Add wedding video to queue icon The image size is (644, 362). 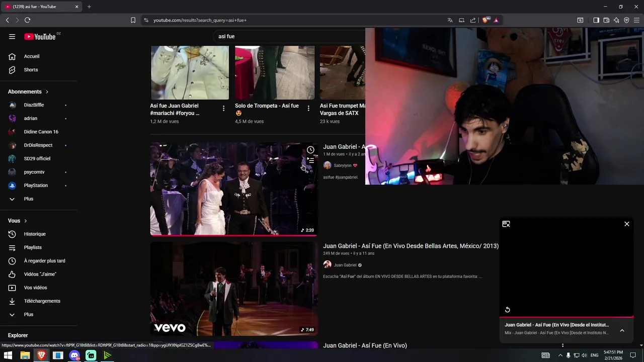pos(310,160)
